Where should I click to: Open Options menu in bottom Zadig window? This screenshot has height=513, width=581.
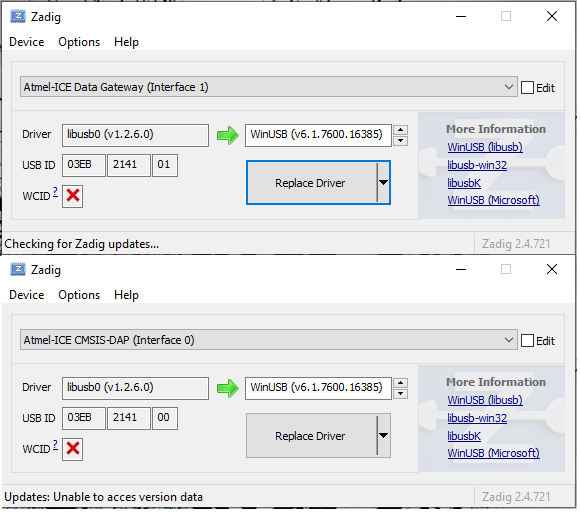(x=79, y=295)
